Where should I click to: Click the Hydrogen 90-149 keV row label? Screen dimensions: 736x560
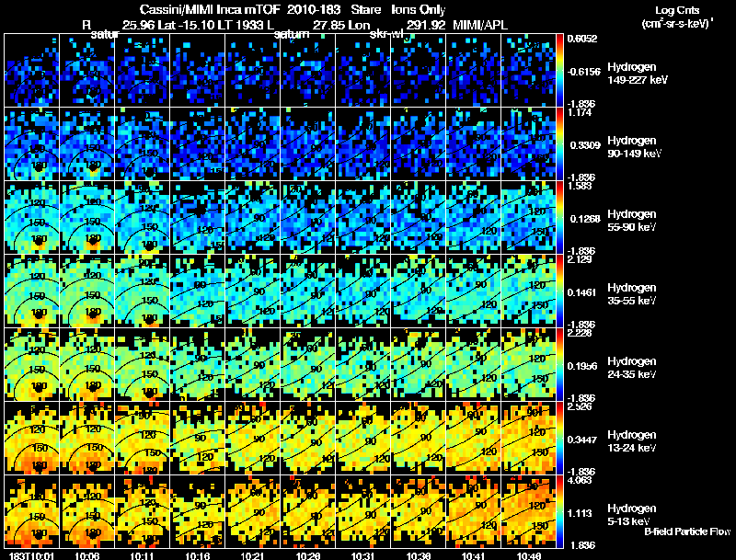pos(635,147)
